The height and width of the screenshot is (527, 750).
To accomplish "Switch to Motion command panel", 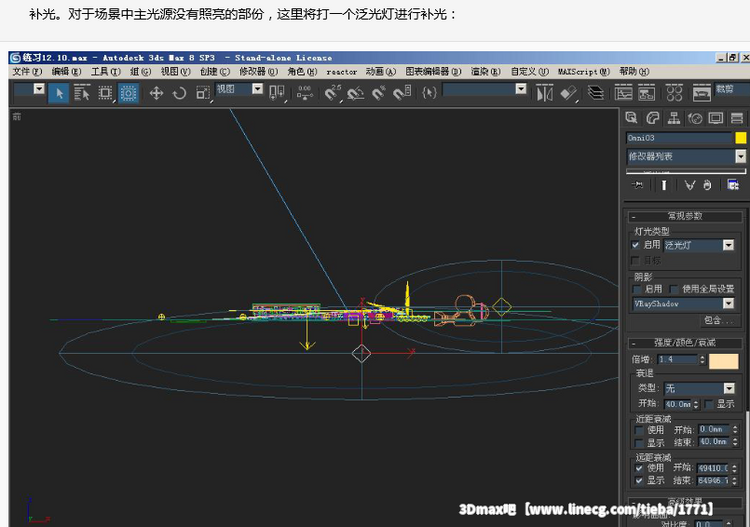I will 695,118.
